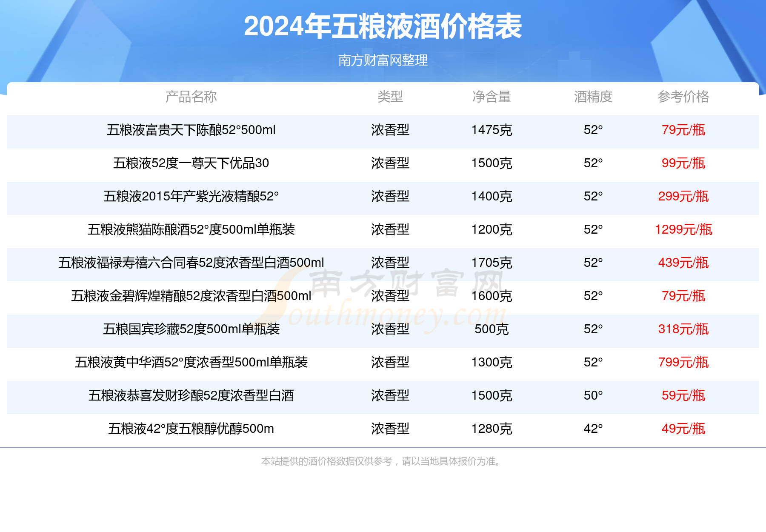Click 浓香型 in the 五粮醇优醇 row
The width and height of the screenshot is (766, 532).
[x=390, y=429]
